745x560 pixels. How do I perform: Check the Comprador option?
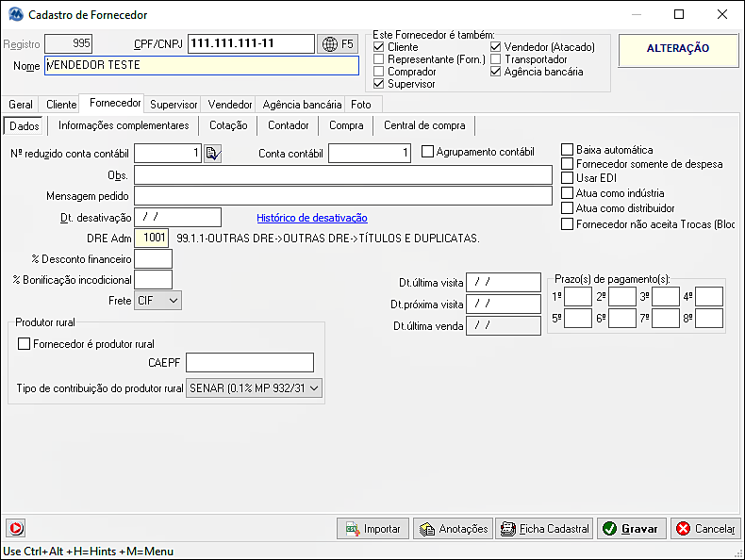tap(379, 72)
